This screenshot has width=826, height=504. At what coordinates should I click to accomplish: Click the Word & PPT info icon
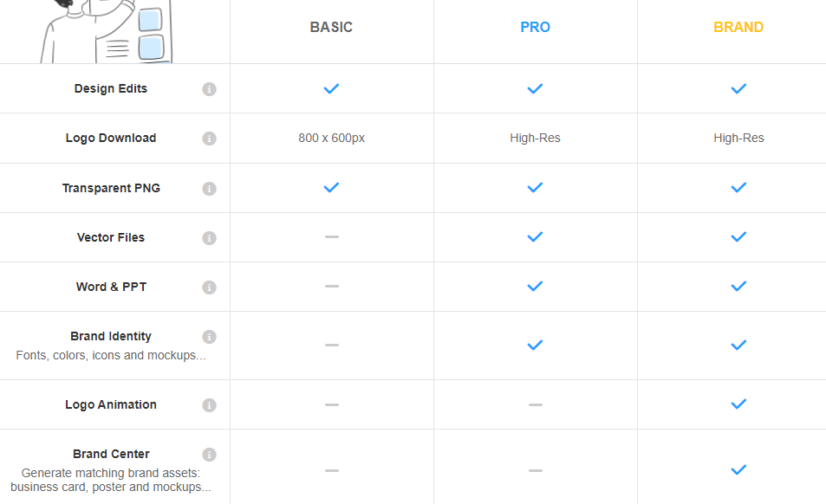[x=209, y=288]
